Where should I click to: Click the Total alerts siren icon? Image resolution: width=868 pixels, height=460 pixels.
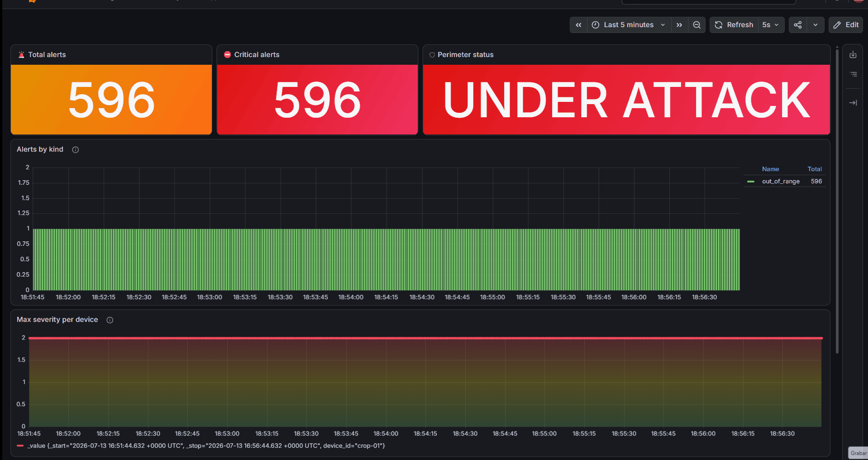click(21, 55)
